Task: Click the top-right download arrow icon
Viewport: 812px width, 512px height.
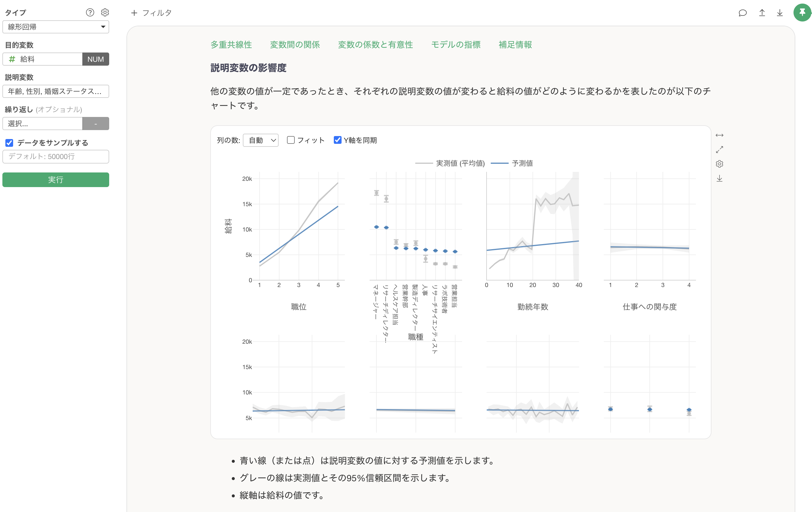Action: coord(779,13)
